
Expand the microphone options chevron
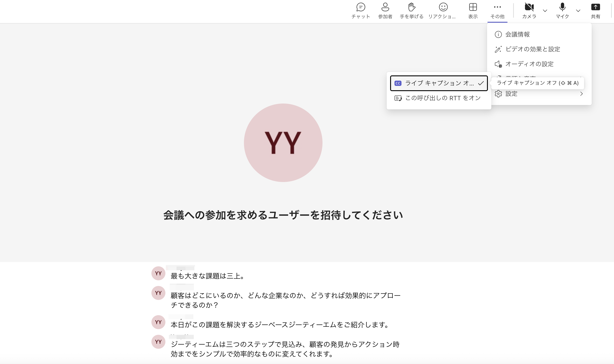point(578,10)
